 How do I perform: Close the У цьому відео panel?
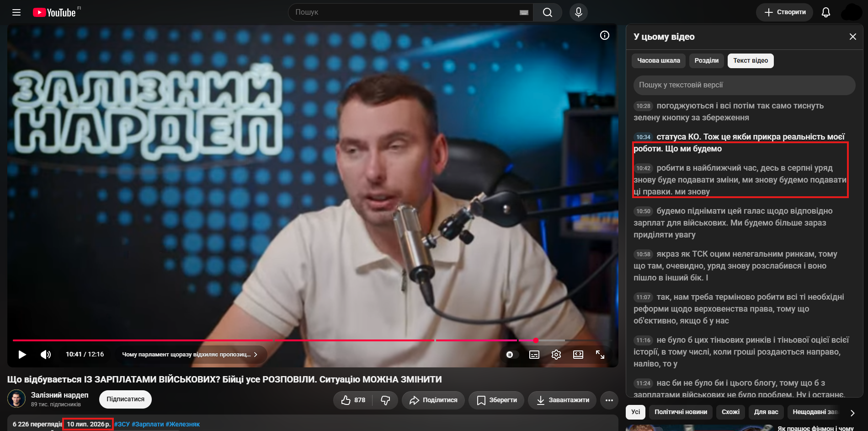tap(852, 37)
